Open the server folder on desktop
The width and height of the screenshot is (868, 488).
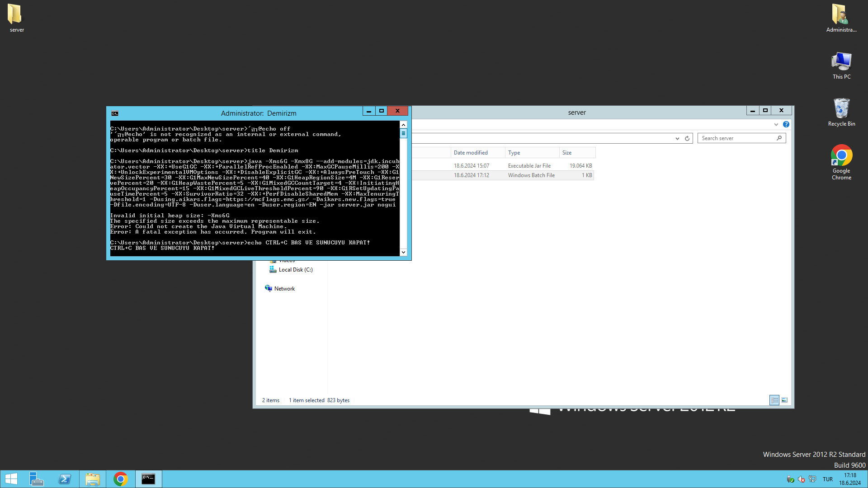pos(16,18)
